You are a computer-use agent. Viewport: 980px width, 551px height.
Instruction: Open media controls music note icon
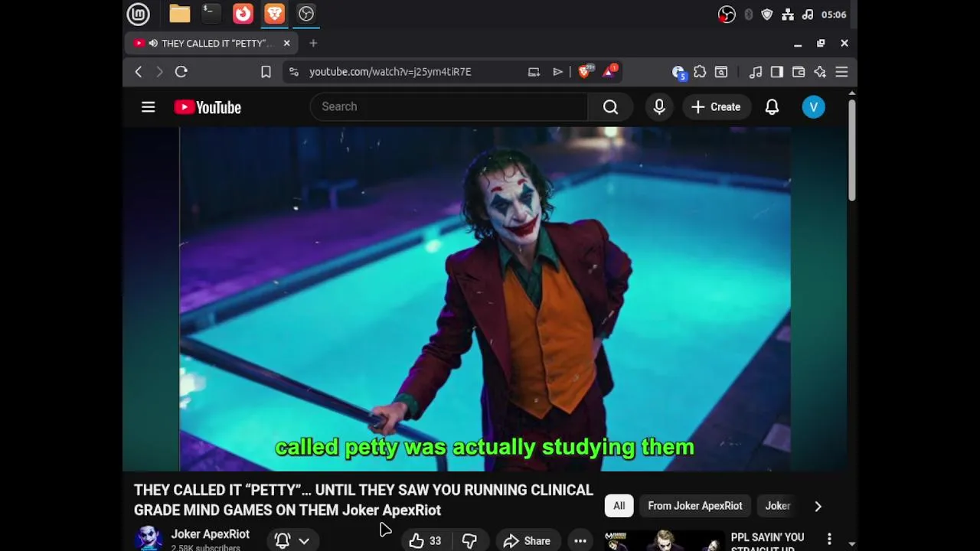(756, 72)
